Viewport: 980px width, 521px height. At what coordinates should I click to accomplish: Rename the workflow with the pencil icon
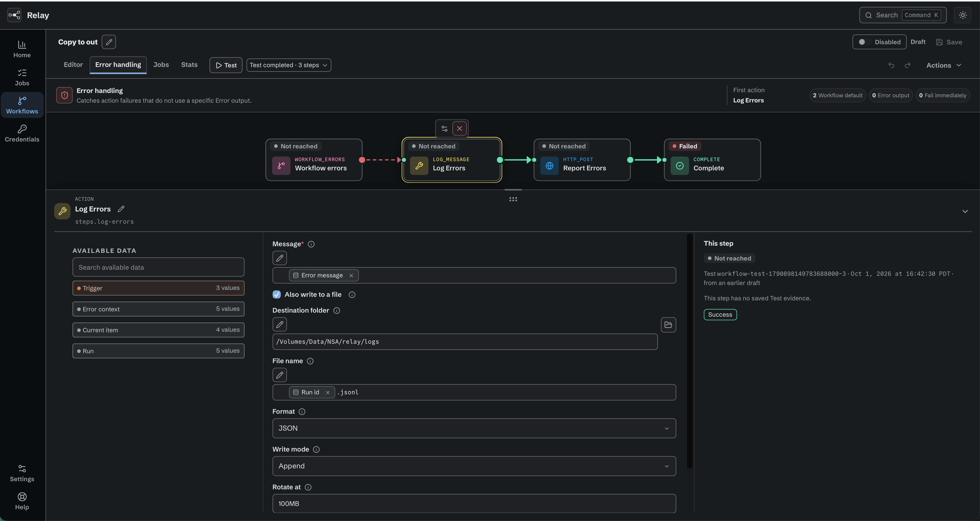pyautogui.click(x=109, y=42)
